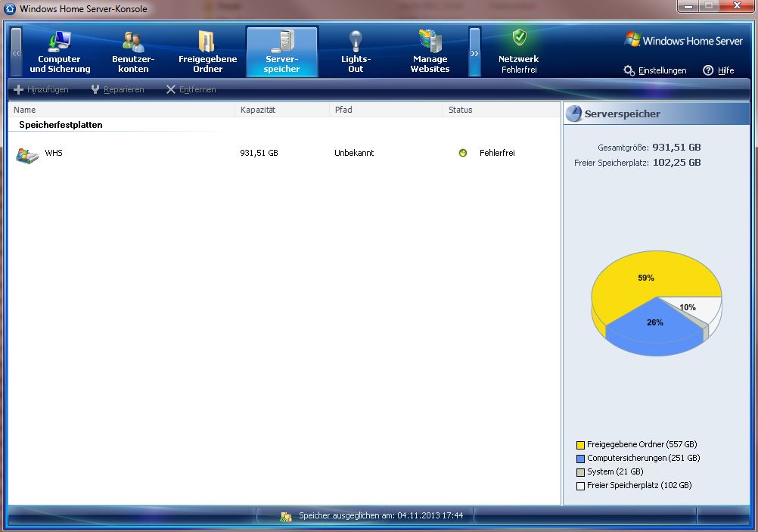This screenshot has height=532, width=758.
Task: Click the Windows Home Server logo
Action: click(684, 40)
